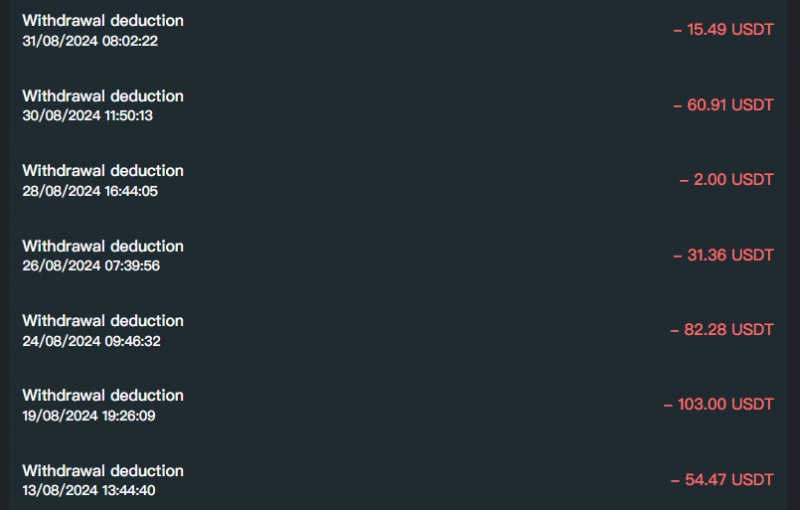The width and height of the screenshot is (800, 510).
Task: Select the 31/08/2024 08:02:22 timestamp
Action: (90, 41)
